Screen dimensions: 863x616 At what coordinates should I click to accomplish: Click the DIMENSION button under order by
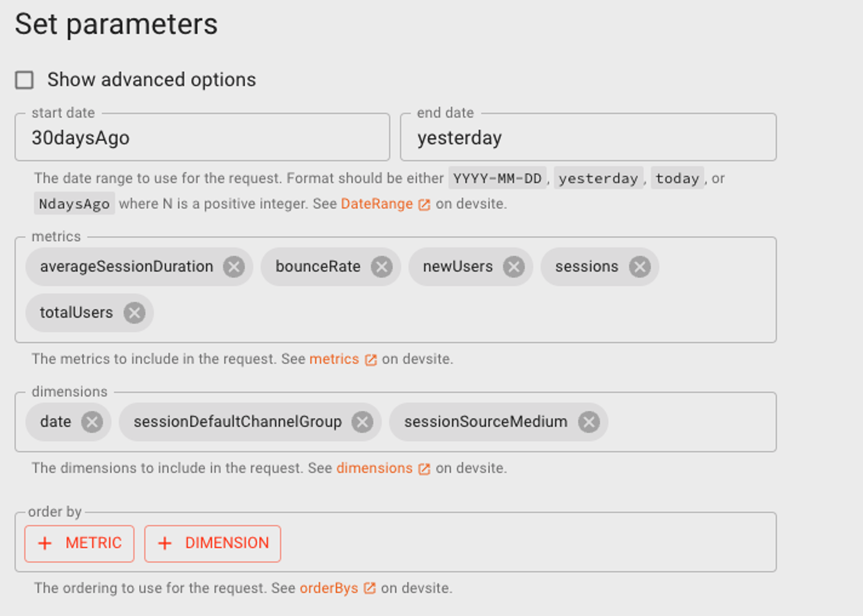click(212, 543)
